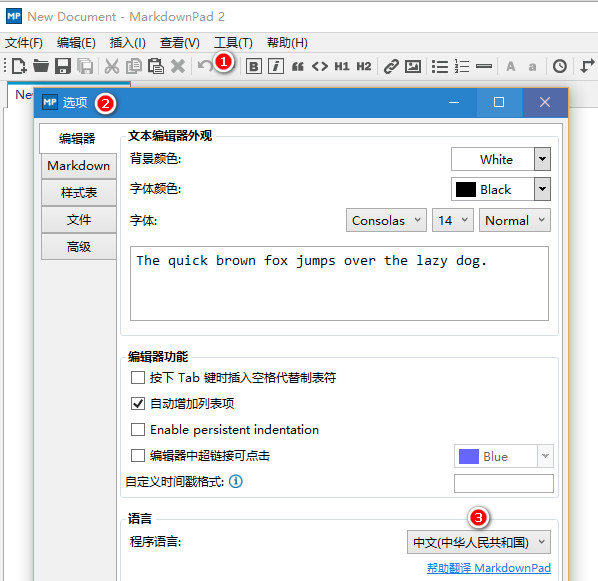Click the paste clipboard icon
Viewport: 598px width, 581px height.
(x=156, y=66)
